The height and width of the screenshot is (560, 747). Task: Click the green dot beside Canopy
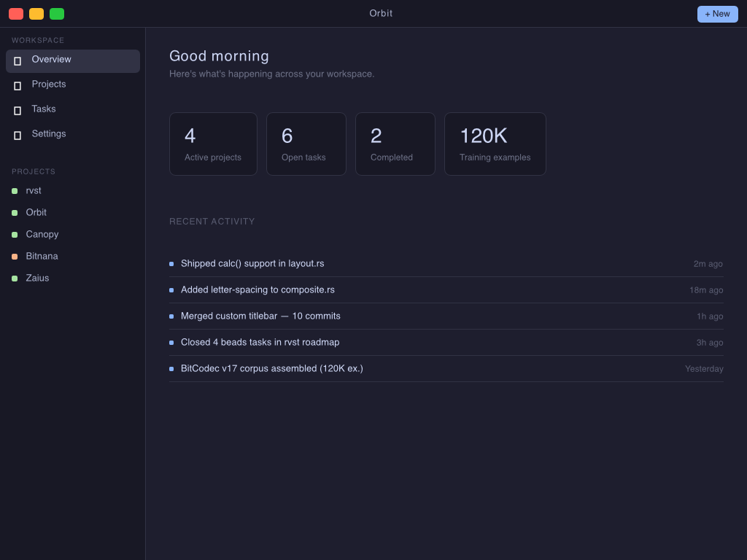click(x=15, y=235)
